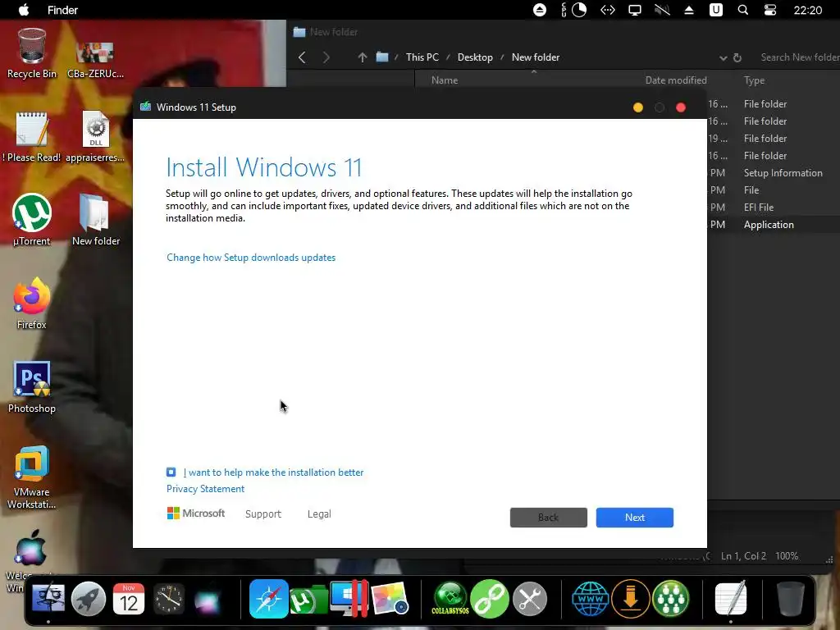
Task: Sort by the Type column header
Action: point(754,80)
